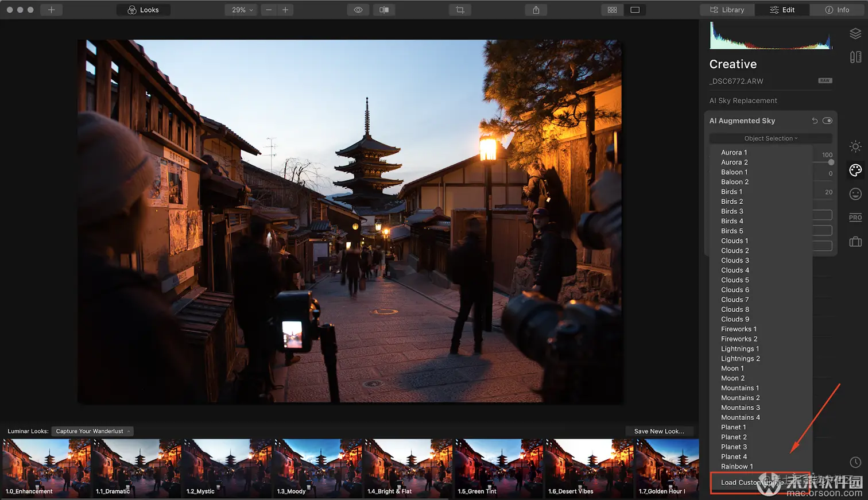The image size is (868, 500).
Task: Open the 29% zoom level dropdown
Action: (x=242, y=10)
